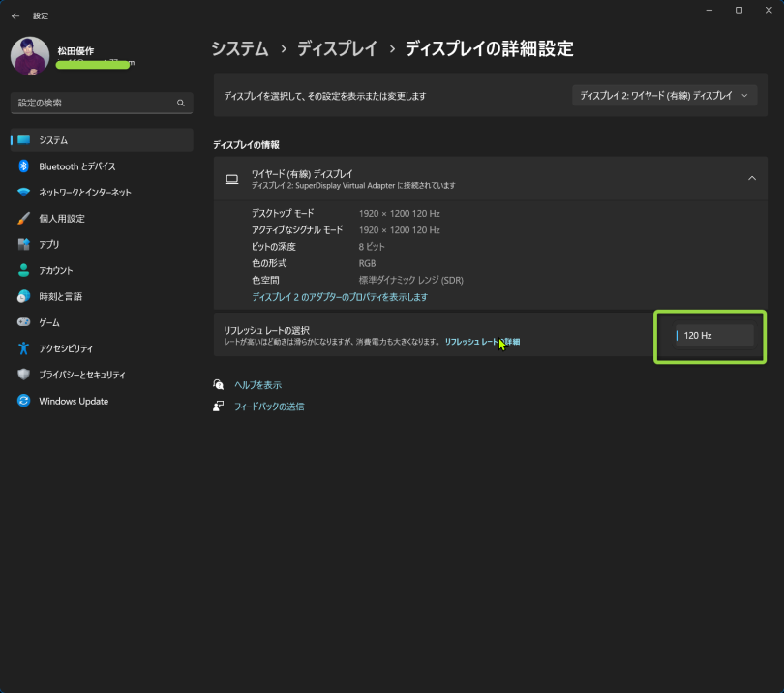Click the magnifier search icon
This screenshot has height=693, width=784.
180,103
